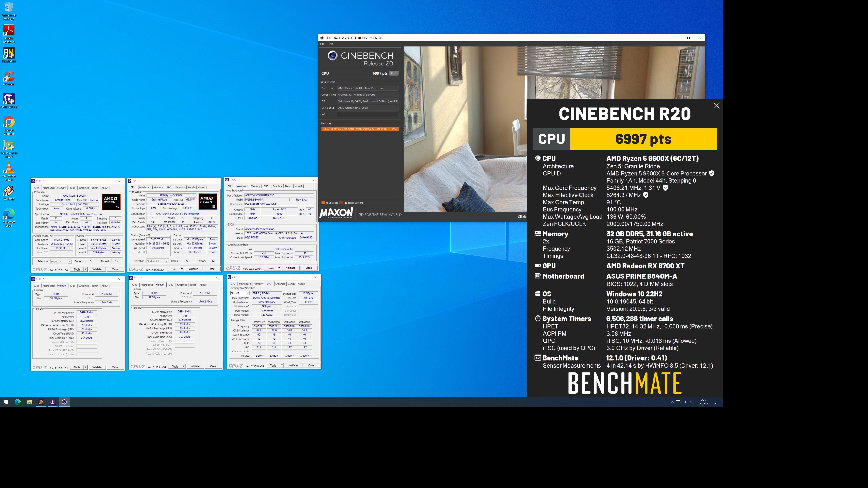Viewport: 868px width, 488px height.
Task: Click '5424.07 MHz' core speed value
Action: coord(62,240)
